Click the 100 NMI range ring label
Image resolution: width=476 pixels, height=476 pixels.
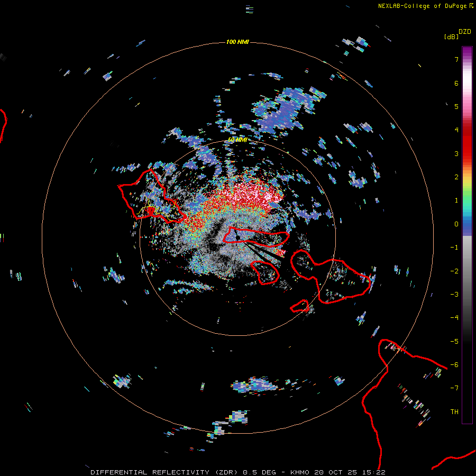pos(237,42)
